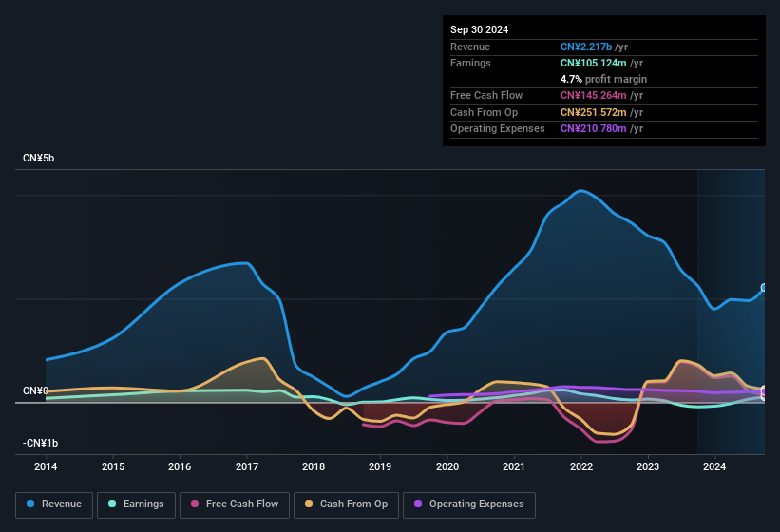Click the -CN¥1b y-axis label
The image size is (780, 532).
[x=40, y=443]
